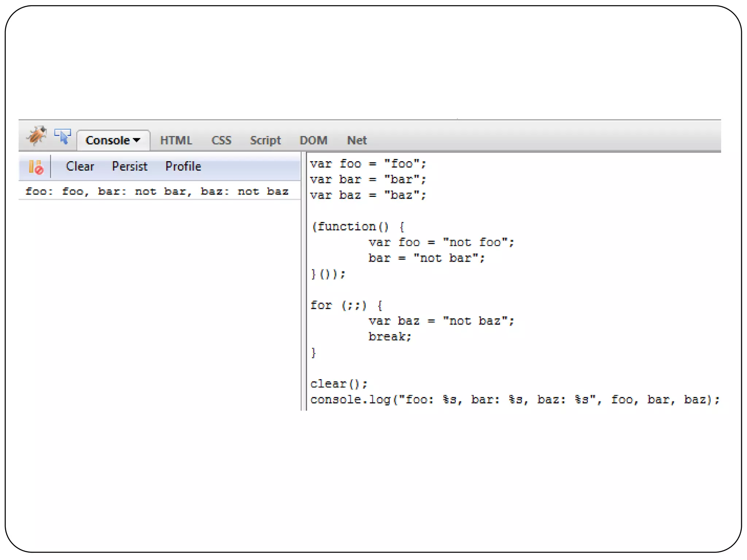Image resolution: width=747 pixels, height=560 pixels.
Task: Click the Firebug bug icon
Action: 36,136
